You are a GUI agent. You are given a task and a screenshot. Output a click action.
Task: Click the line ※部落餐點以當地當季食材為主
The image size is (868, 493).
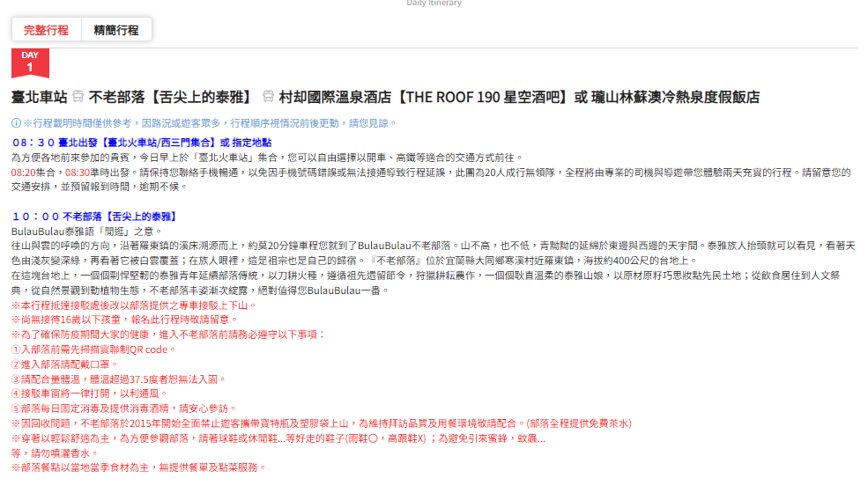pyautogui.click(x=138, y=468)
